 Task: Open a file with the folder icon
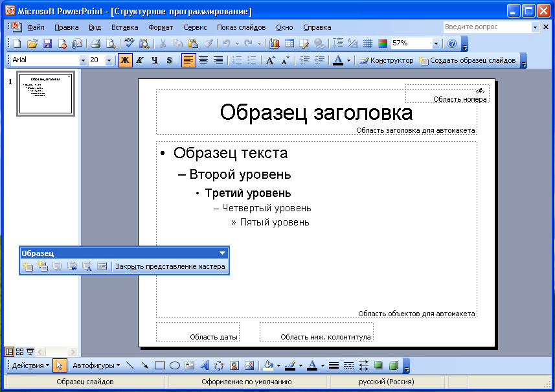[x=32, y=43]
